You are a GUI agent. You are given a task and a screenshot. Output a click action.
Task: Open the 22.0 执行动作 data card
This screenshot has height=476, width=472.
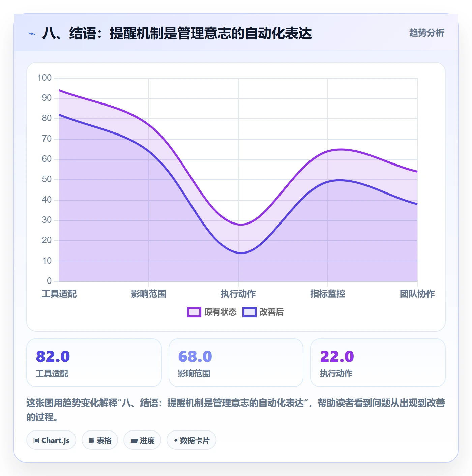(378, 363)
